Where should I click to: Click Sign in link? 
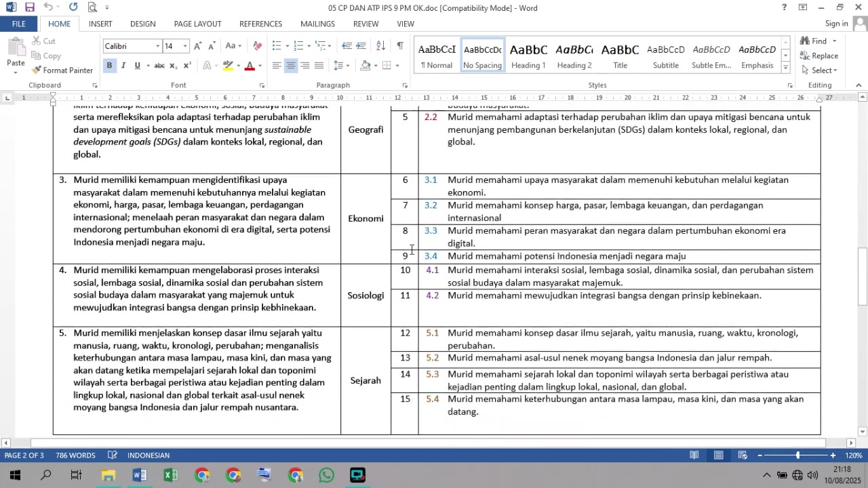tap(836, 24)
